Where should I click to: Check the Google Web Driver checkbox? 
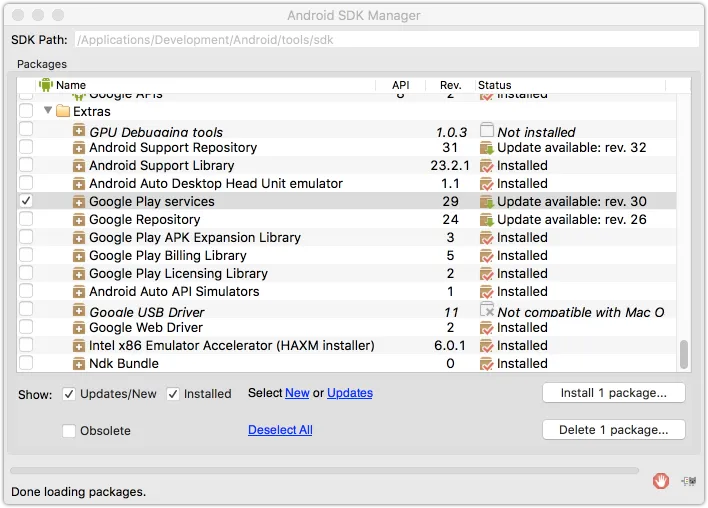click(x=26, y=326)
